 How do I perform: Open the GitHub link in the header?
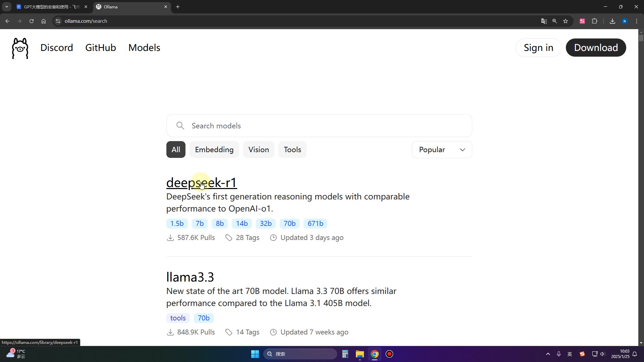(101, 48)
